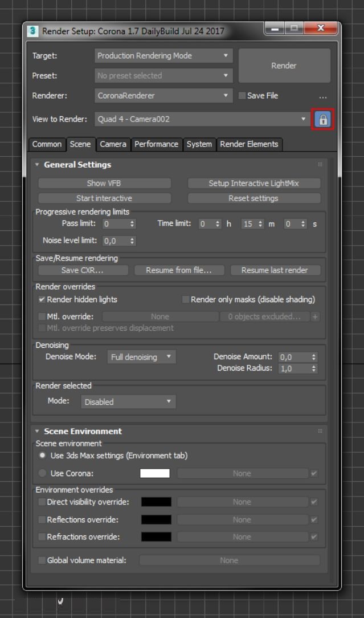The height and width of the screenshot is (618, 364).
Task: Click the Time limit hours input field
Action: pyautogui.click(x=206, y=224)
